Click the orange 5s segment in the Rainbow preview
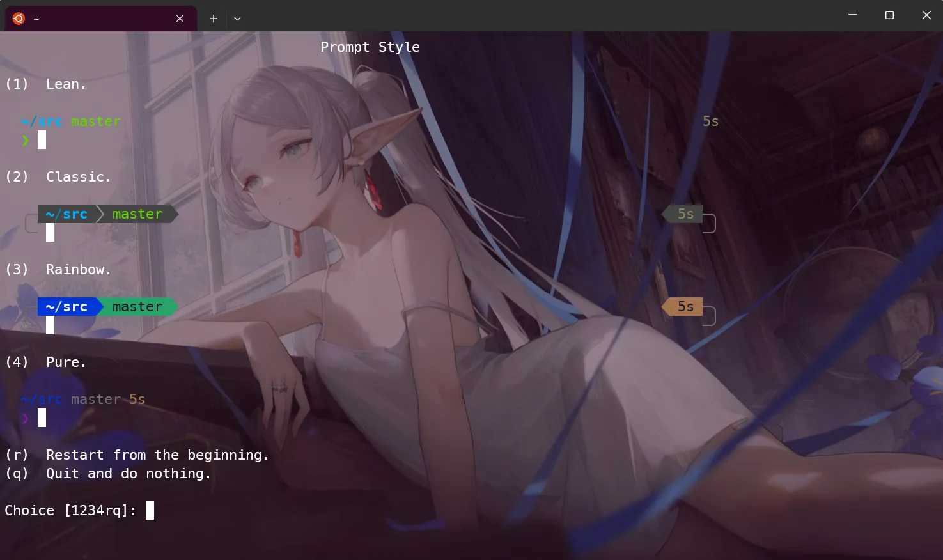This screenshot has width=943, height=560. [685, 307]
